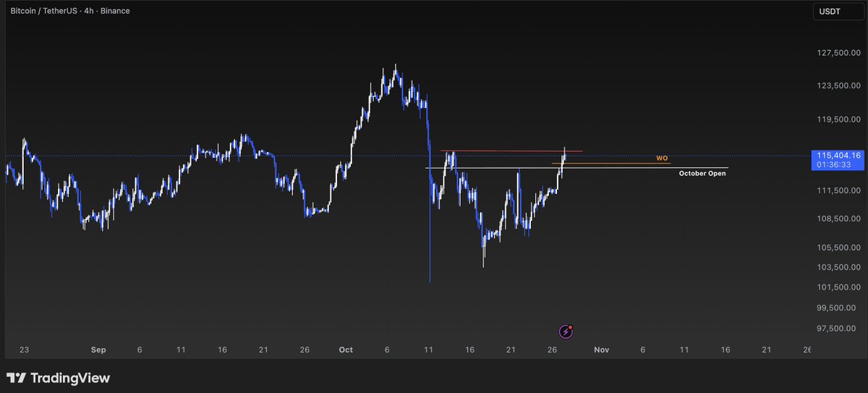Click the 101,500.00 price axis label
This screenshot has width=868, height=393.
click(838, 287)
